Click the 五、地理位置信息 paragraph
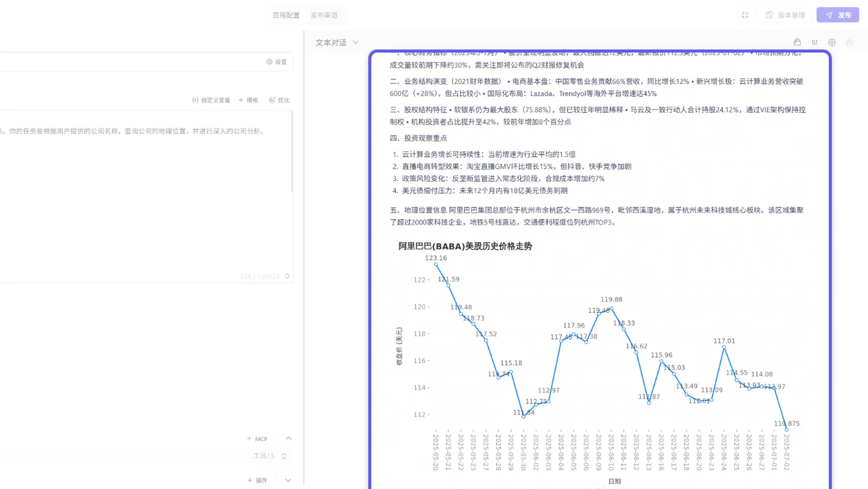 pos(596,216)
